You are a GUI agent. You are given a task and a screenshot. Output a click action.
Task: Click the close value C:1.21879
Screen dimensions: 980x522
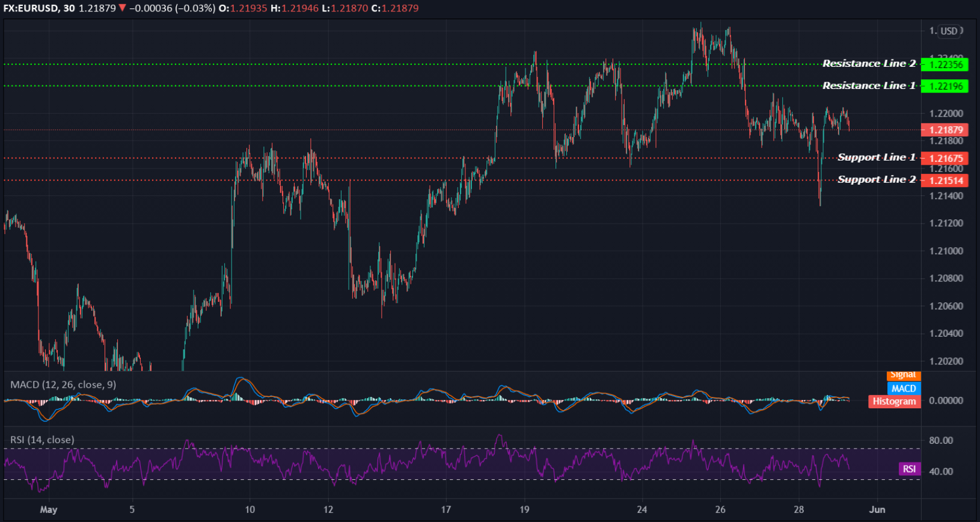coord(395,8)
